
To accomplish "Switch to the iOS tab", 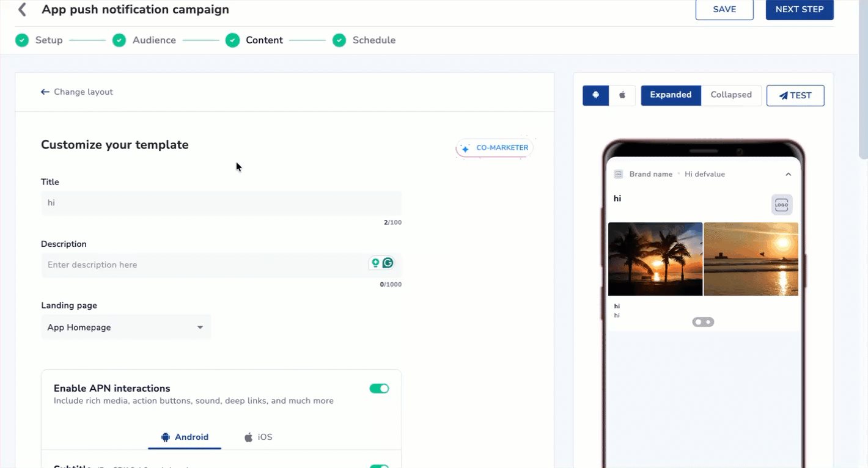I will point(258,437).
